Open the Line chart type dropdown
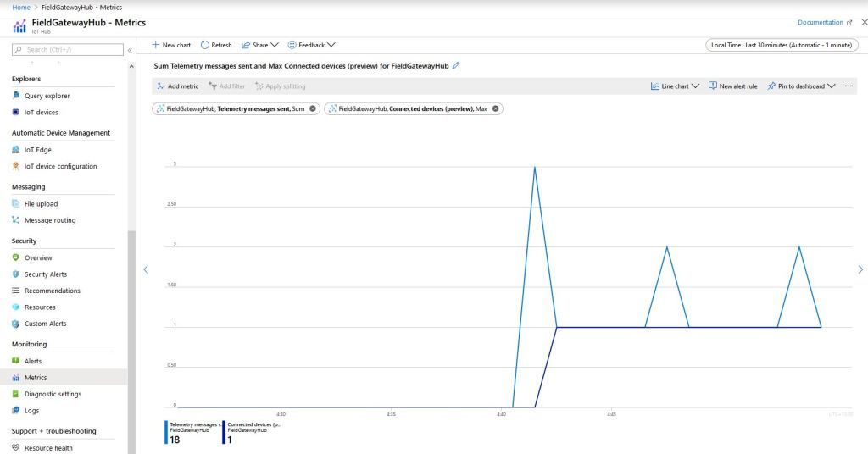Screen dimensions: 868x454 coord(675,86)
